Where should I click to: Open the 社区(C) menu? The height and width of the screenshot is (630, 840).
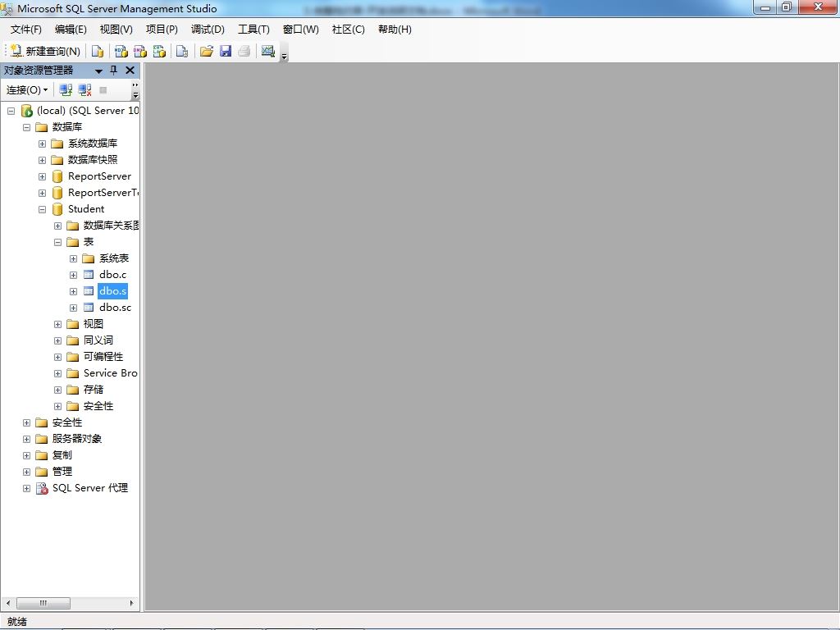348,30
